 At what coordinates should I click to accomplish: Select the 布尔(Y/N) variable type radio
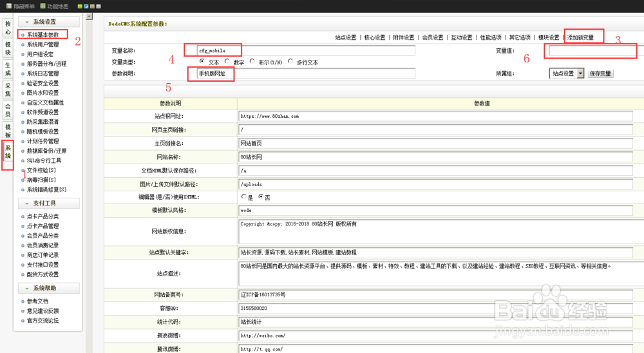pos(252,61)
